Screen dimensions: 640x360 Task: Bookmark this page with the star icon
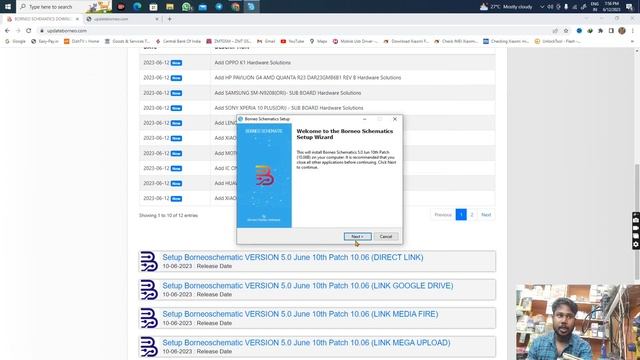tap(566, 31)
